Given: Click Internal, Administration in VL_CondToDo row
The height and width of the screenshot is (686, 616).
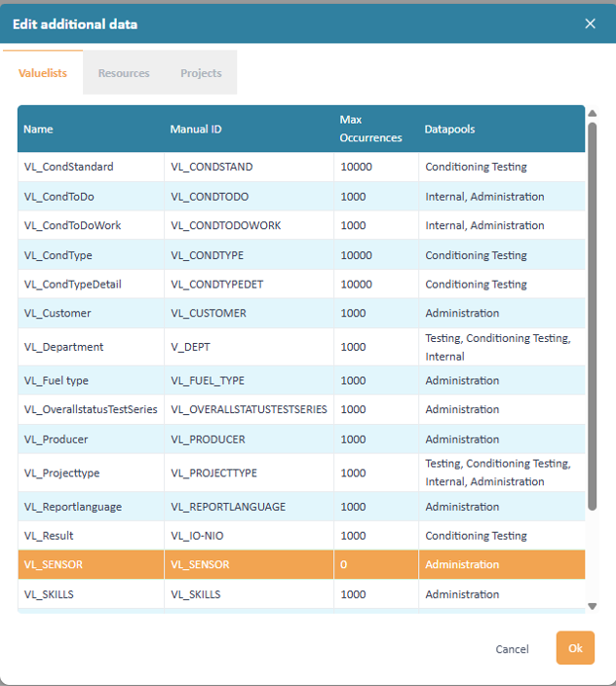Looking at the screenshot, I should pyautogui.click(x=484, y=197).
